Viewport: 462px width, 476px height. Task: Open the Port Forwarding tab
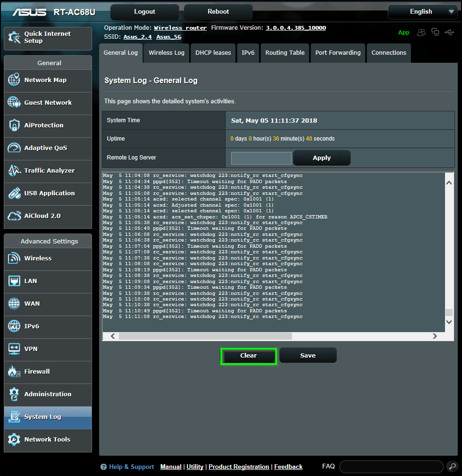point(338,53)
